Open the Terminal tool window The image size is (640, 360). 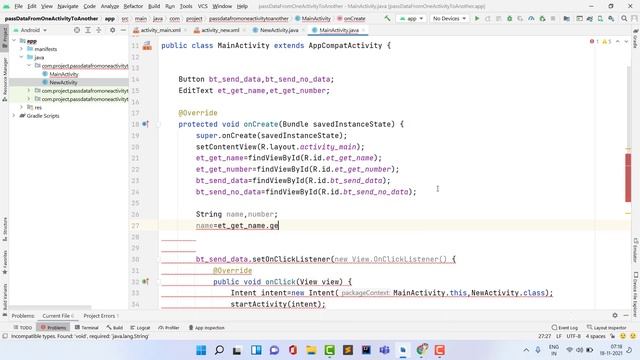87,327
